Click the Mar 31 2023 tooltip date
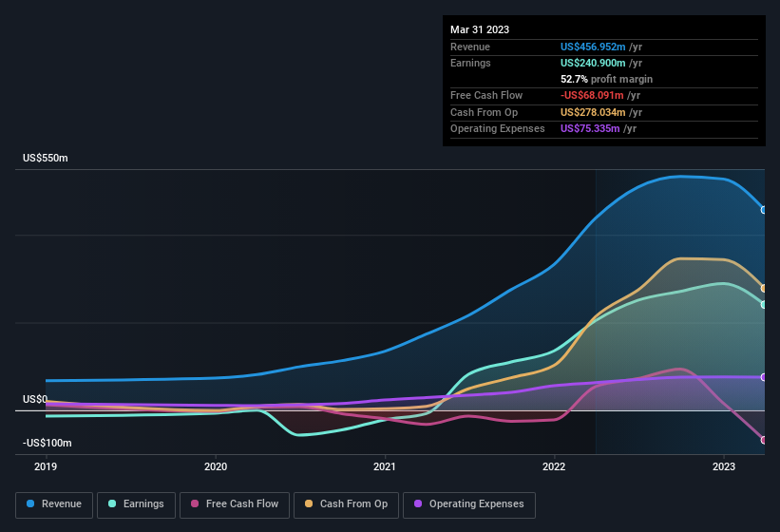This screenshot has width=780, height=532. [x=480, y=29]
